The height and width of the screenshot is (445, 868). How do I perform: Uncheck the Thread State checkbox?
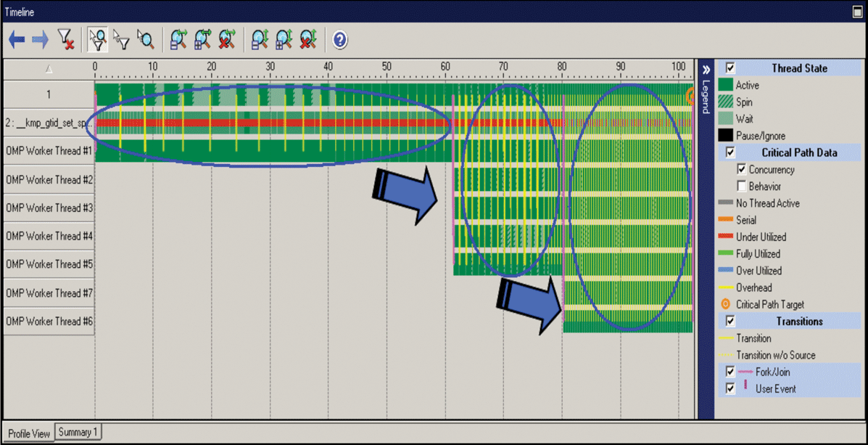(x=730, y=68)
